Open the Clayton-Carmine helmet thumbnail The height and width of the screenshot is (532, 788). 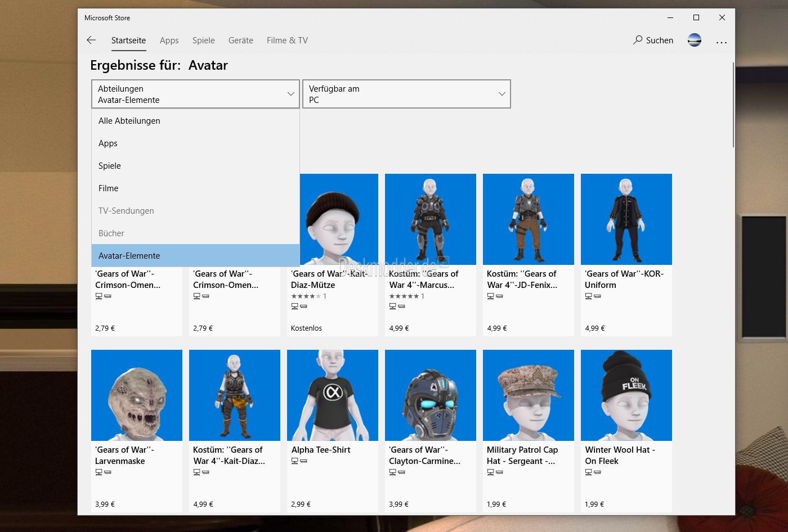(x=431, y=395)
